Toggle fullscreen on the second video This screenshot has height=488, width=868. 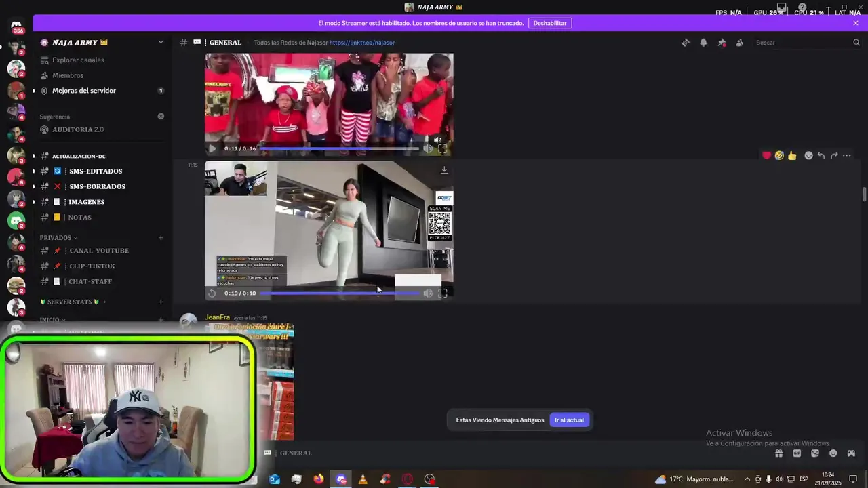(443, 293)
